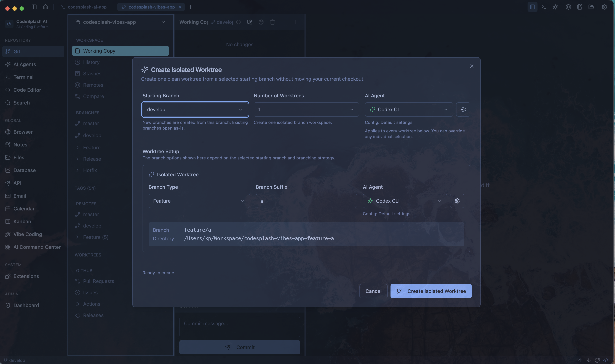Image resolution: width=615 pixels, height=364 pixels.
Task: Click the refresh sync icon in status bar
Action: point(597,360)
